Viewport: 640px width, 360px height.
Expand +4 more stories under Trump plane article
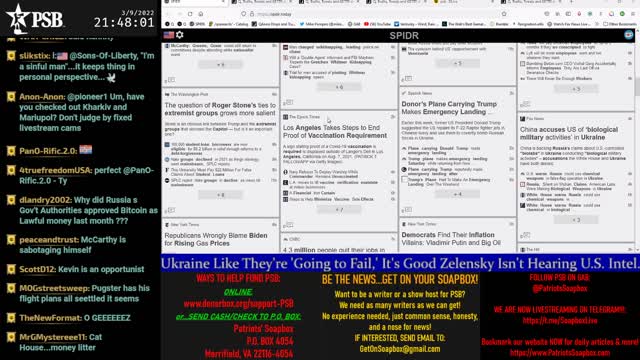pos(458,194)
